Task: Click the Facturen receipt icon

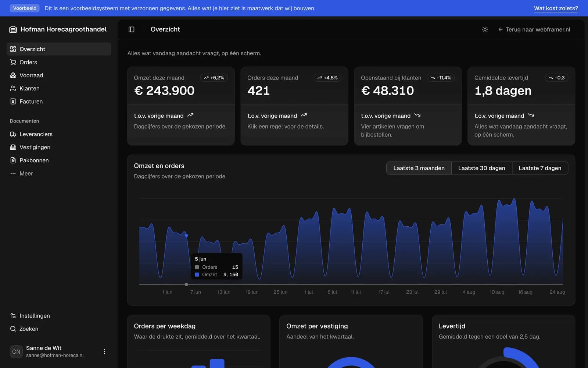Action: pyautogui.click(x=13, y=102)
